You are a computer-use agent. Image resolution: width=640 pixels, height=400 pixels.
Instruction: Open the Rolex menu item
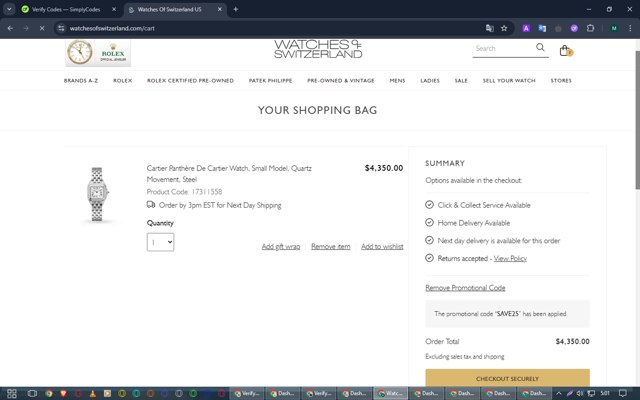[122, 80]
